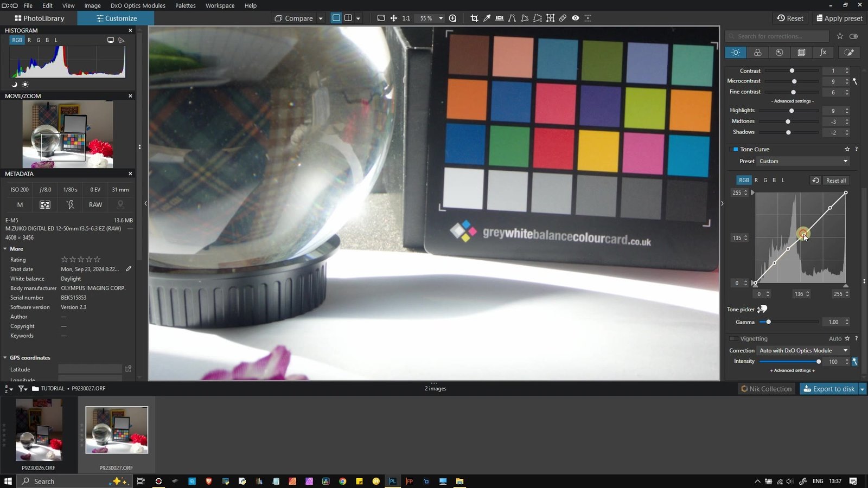The height and width of the screenshot is (488, 868).
Task: Switch to the Customize tab
Action: pyautogui.click(x=116, y=18)
